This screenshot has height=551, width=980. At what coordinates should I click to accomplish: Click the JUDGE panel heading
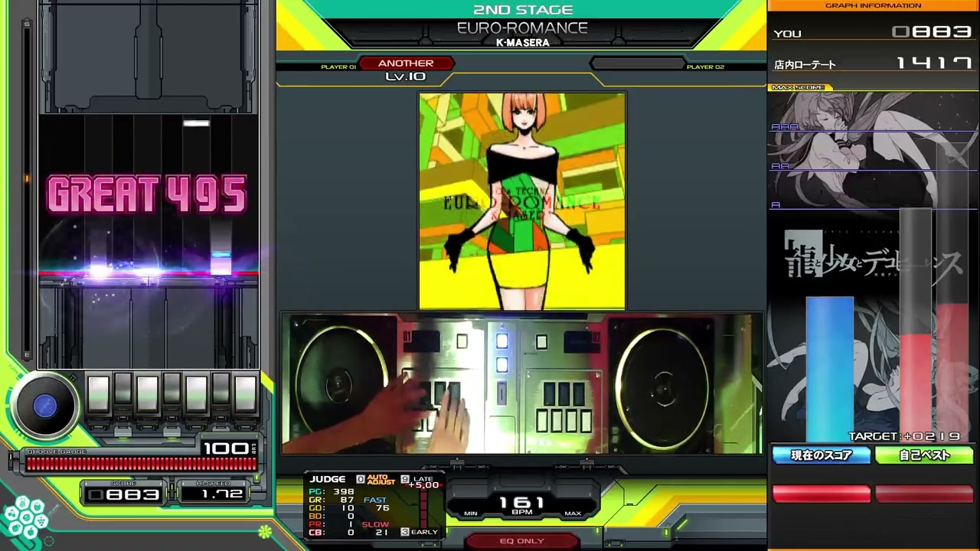click(328, 479)
